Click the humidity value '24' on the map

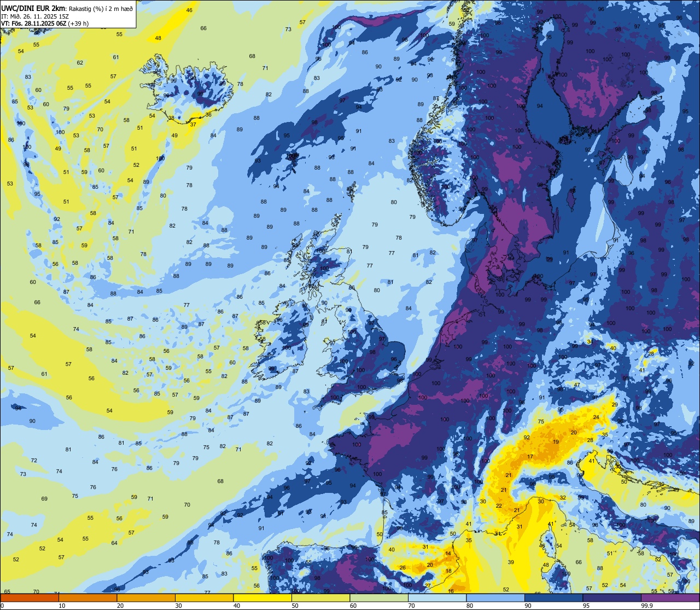pyautogui.click(x=596, y=417)
